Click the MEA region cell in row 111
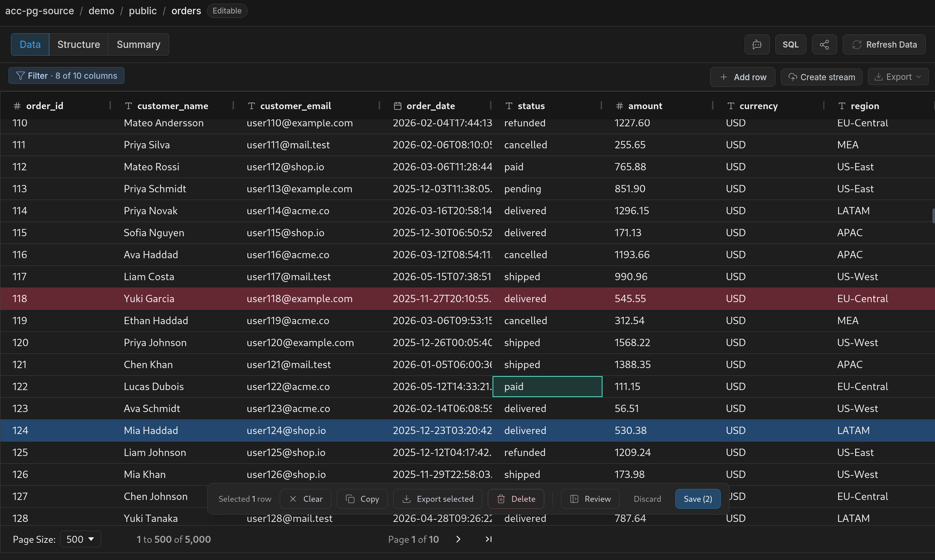Screen dimensions: 935x560 [x=848, y=145]
